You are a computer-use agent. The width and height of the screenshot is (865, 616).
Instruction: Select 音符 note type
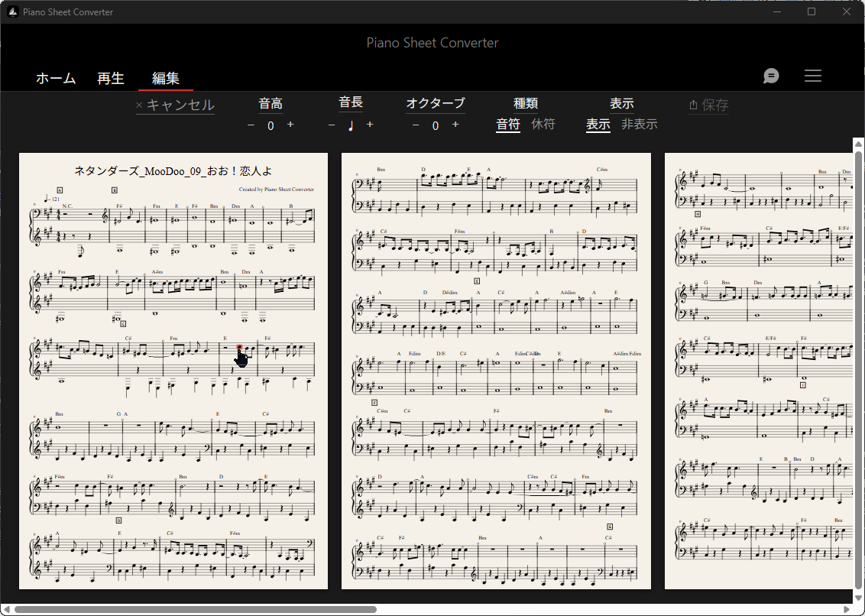click(508, 124)
